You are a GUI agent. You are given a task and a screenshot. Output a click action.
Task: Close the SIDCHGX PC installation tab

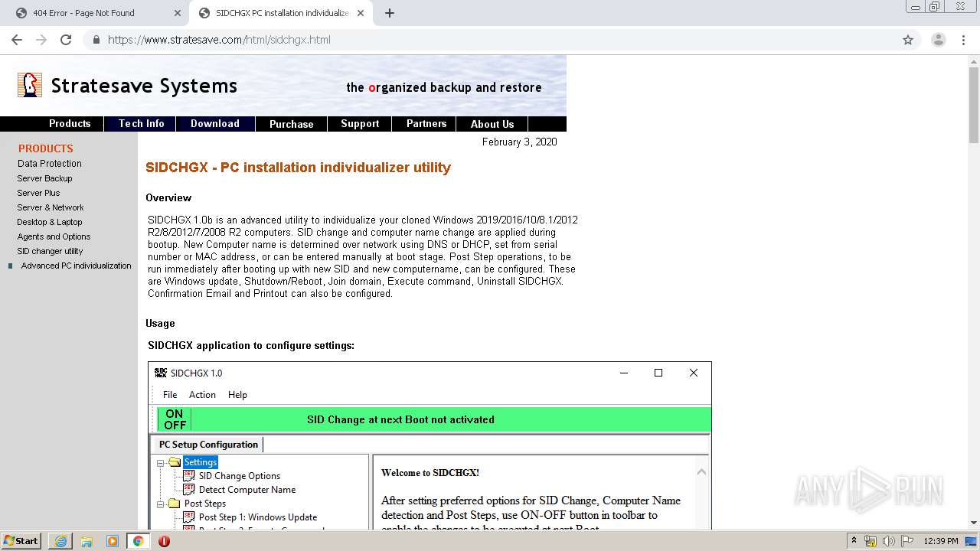point(361,13)
